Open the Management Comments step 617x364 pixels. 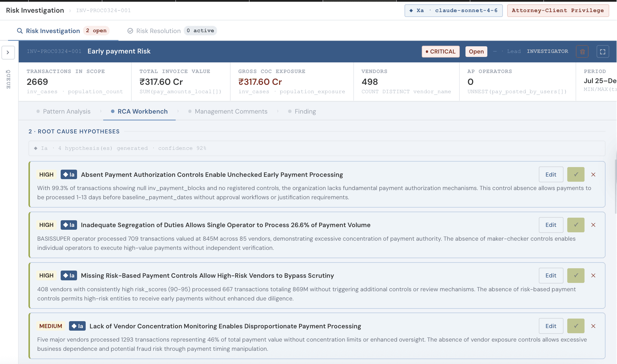pyautogui.click(x=231, y=112)
